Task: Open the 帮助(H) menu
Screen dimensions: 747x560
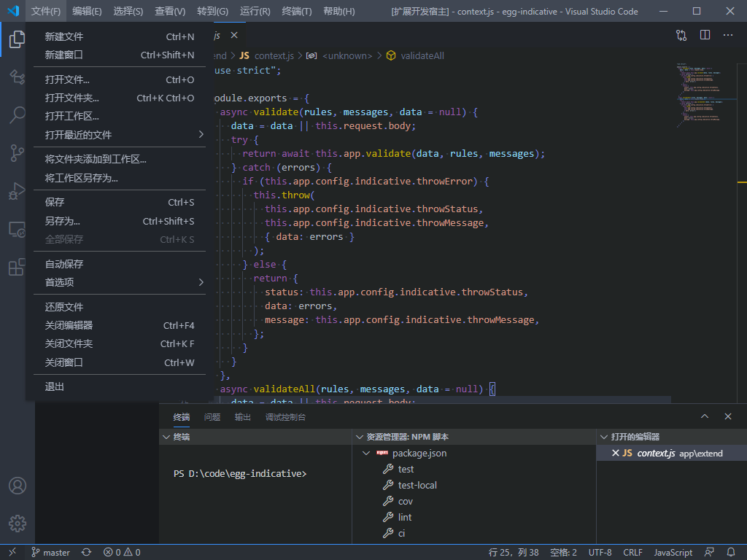Action: (338, 11)
